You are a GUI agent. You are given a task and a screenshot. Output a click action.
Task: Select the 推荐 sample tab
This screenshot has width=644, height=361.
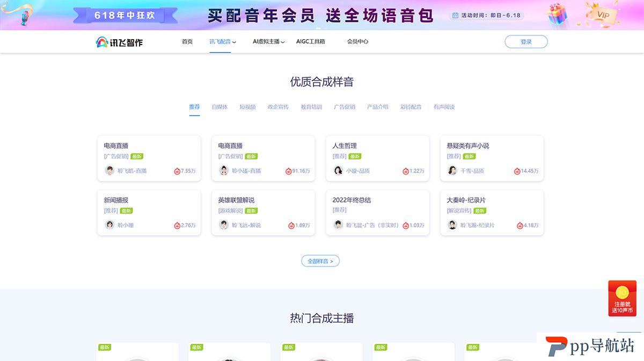tap(194, 107)
